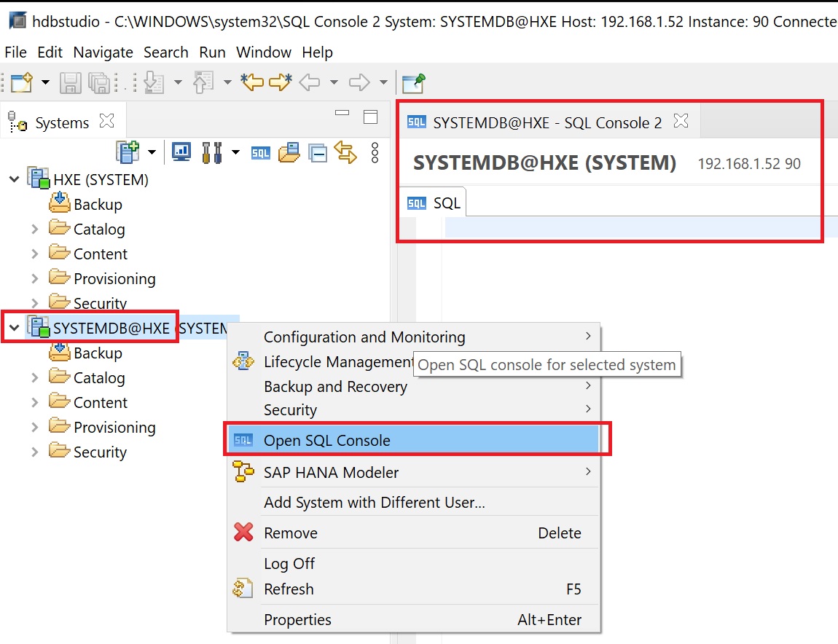Click the Pin Editor toolbar icon
This screenshot has width=838, height=644.
[413, 83]
